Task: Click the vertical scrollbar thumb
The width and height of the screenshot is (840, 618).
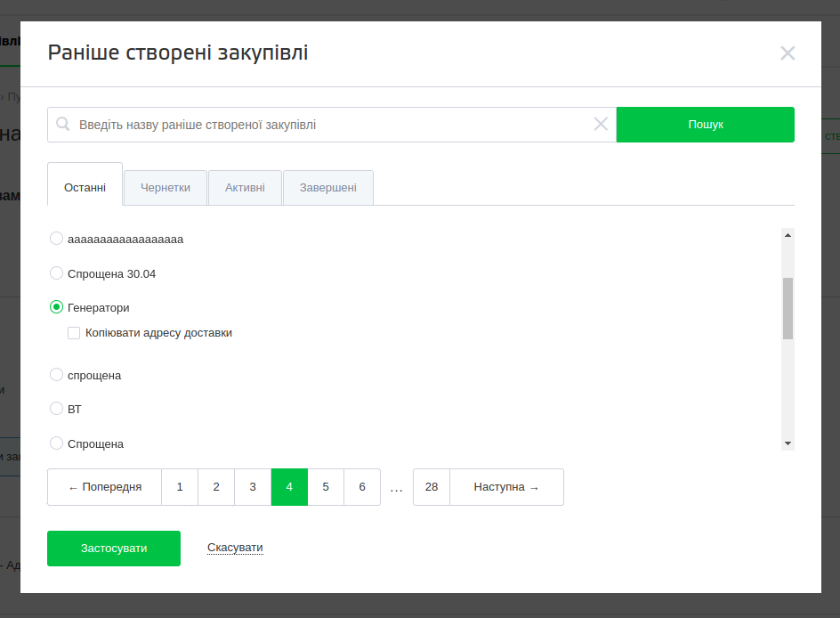Action: [x=787, y=308]
